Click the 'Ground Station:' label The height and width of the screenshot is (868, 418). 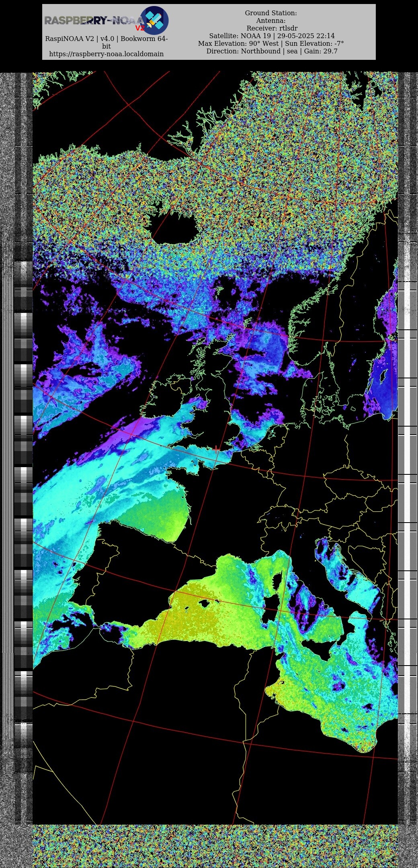coord(271,13)
